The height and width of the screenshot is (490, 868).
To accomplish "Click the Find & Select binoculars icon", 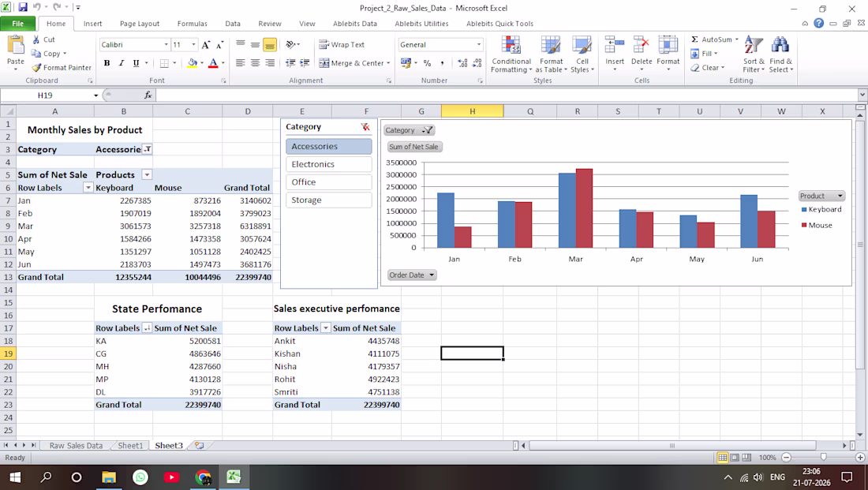I will [780, 46].
